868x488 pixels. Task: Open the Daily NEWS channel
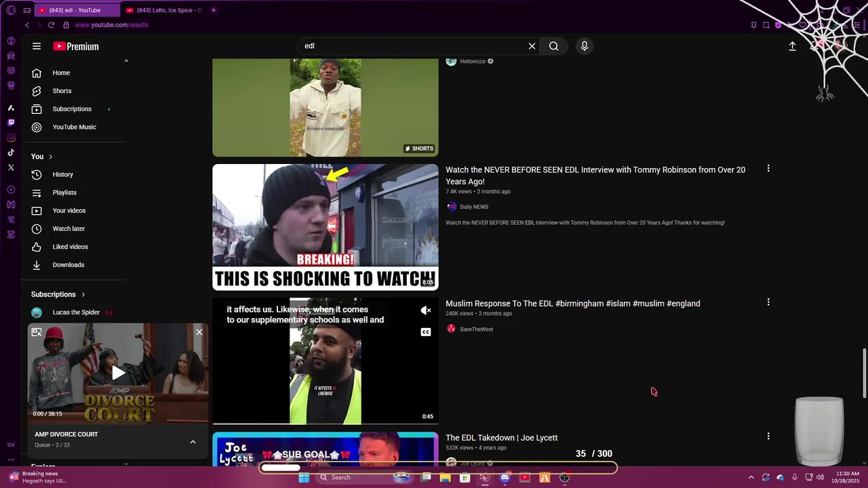point(474,207)
